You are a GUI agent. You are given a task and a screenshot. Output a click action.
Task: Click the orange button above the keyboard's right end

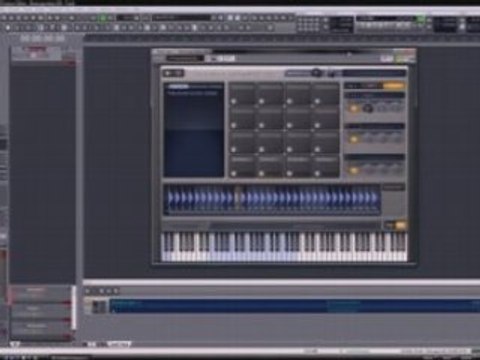click(x=400, y=225)
